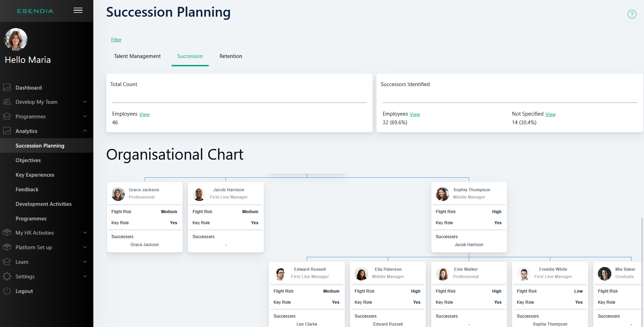
Task: Click the Dashboard chart icon
Action: pyautogui.click(x=7, y=87)
